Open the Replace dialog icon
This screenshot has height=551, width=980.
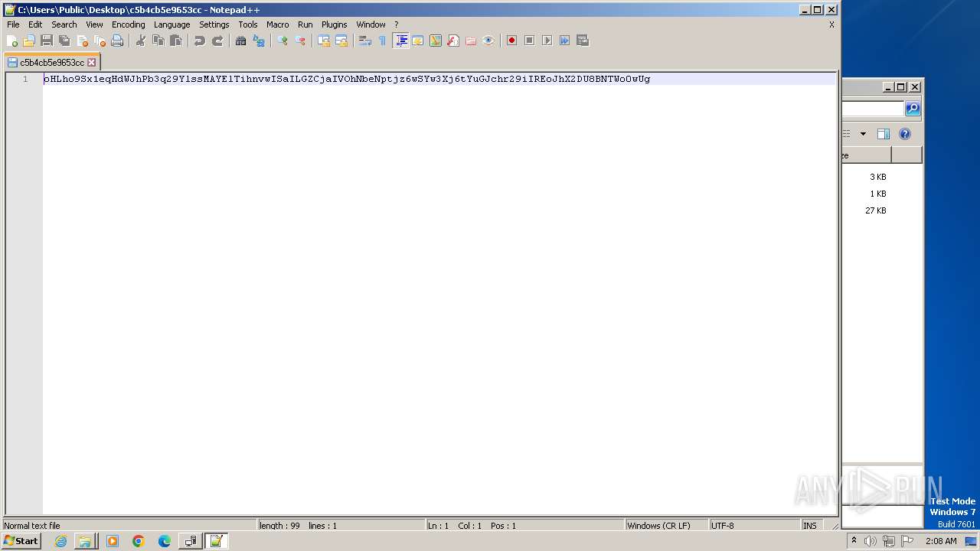point(259,41)
